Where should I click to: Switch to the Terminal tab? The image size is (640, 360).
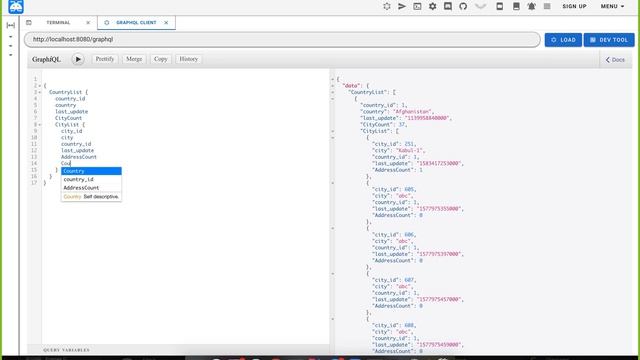pos(58,23)
